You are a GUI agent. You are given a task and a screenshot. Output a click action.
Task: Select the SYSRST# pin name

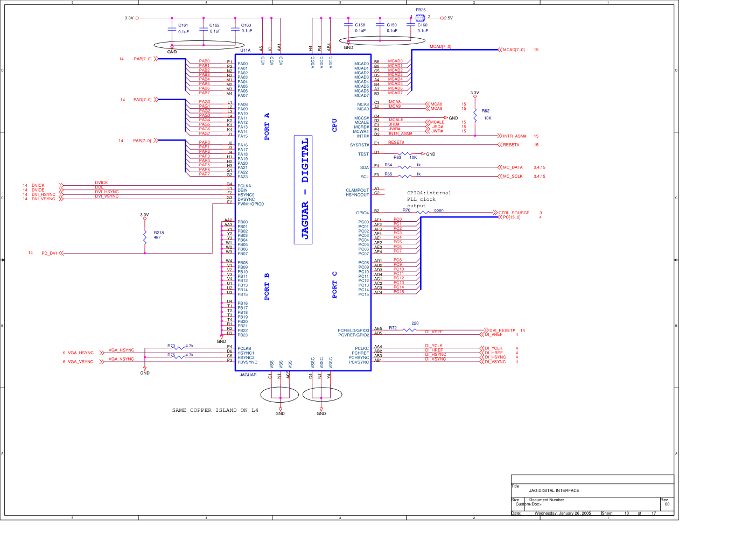tap(360, 145)
